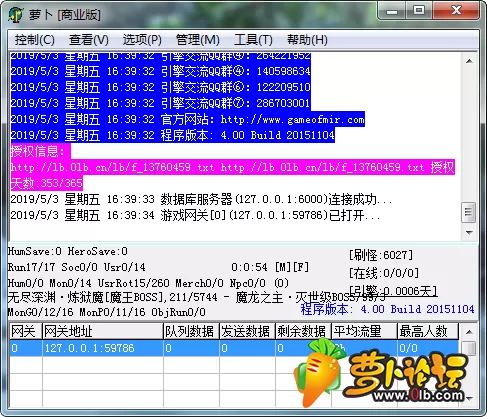Image resolution: width=487 pixels, height=417 pixels.
Task: Close the 萝卜 window
Action: point(456,11)
